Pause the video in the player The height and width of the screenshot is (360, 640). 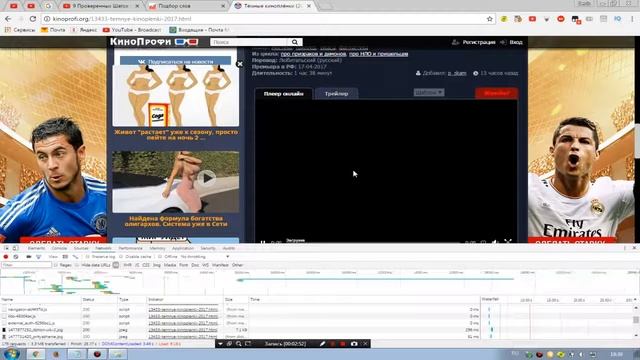[x=263, y=242]
